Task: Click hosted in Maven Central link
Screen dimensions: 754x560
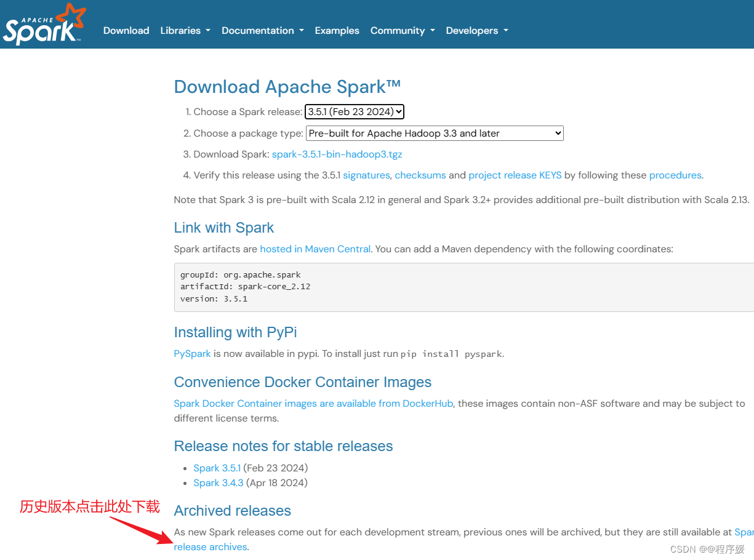Action: (315, 249)
